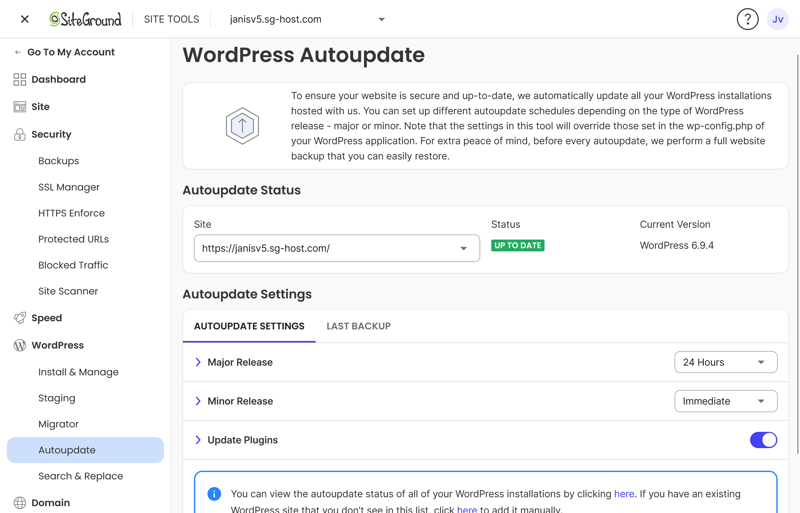This screenshot has width=800, height=513.
Task: Go To My Account link
Action: pyautogui.click(x=71, y=52)
